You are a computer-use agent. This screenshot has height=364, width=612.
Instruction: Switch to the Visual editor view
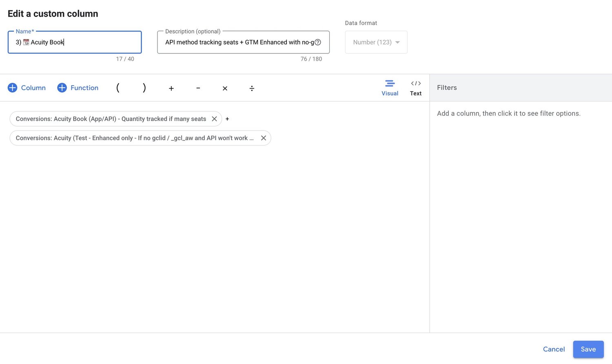tap(390, 88)
